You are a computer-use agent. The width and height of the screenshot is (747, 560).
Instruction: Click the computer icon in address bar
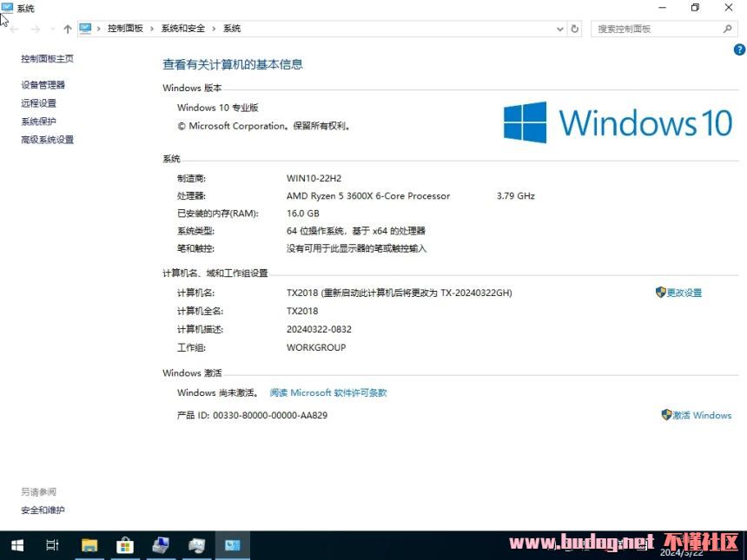[x=85, y=29]
